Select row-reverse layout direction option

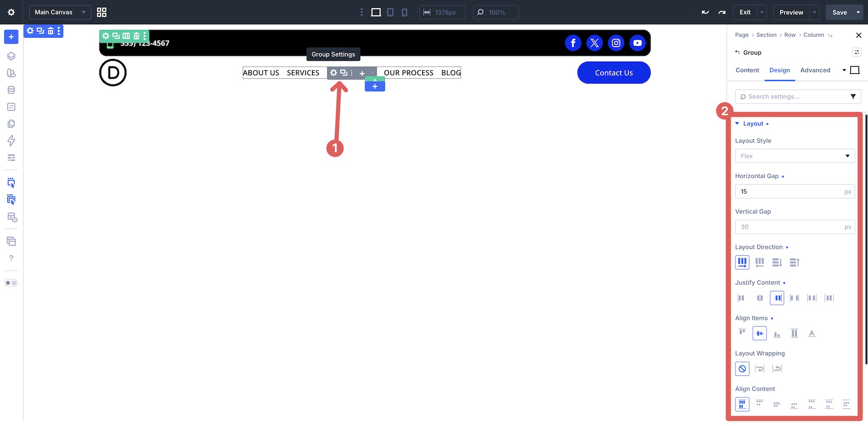(x=759, y=262)
